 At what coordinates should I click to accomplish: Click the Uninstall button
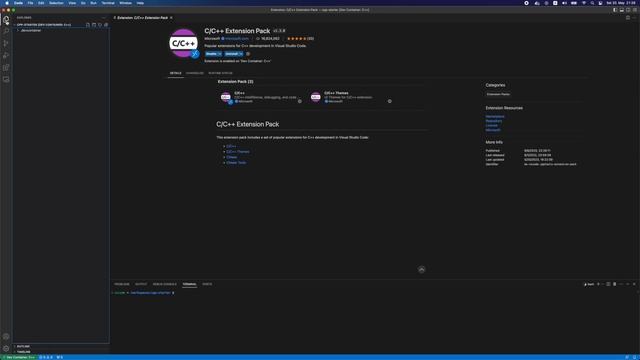tap(231, 54)
